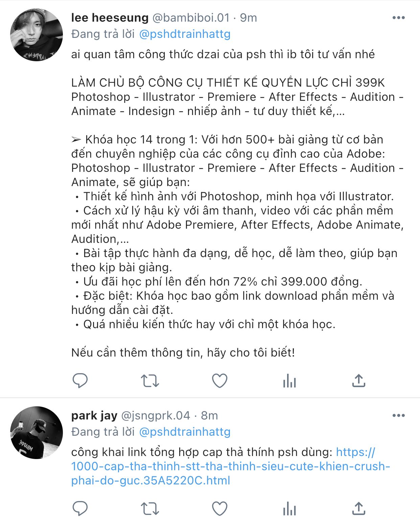The height and width of the screenshot is (524, 420).
Task: Open lee heeseung's profile picture
Action: [x=37, y=35]
